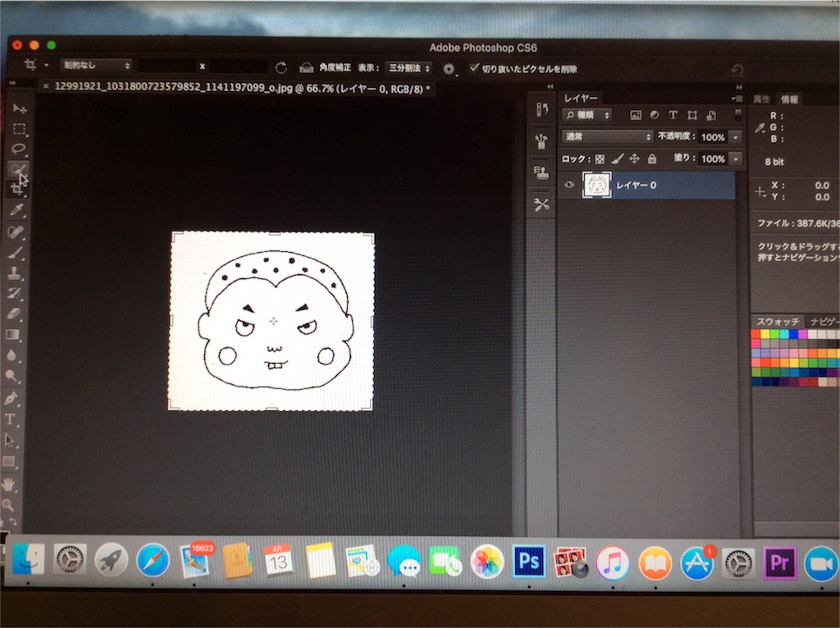840x628 pixels.
Task: Select the History Brush tool
Action: [15, 293]
